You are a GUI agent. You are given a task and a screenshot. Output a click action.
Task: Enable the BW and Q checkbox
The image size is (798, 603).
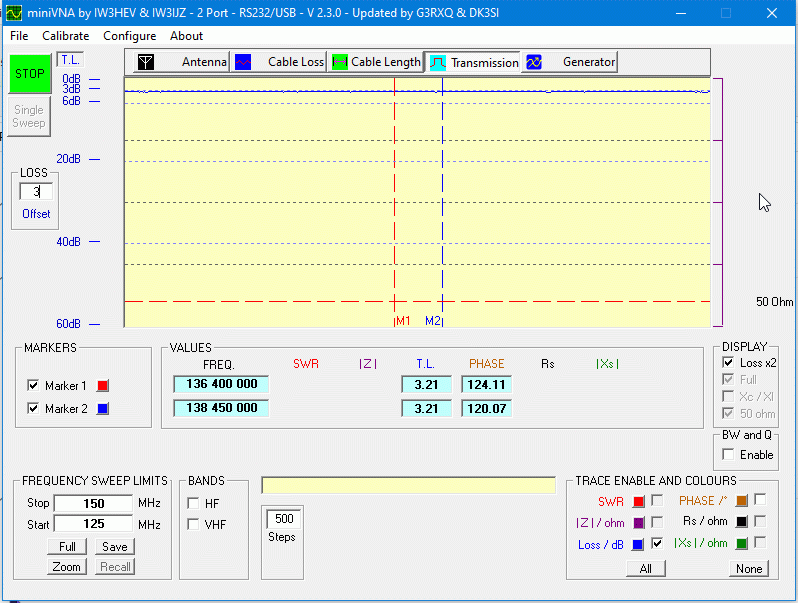click(728, 455)
